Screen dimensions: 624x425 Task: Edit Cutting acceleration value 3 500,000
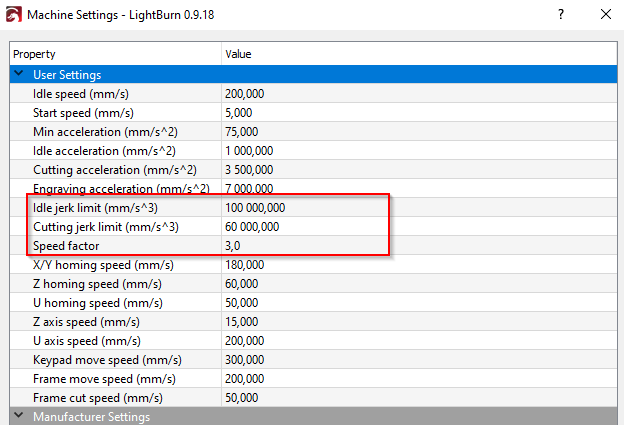[x=249, y=170]
